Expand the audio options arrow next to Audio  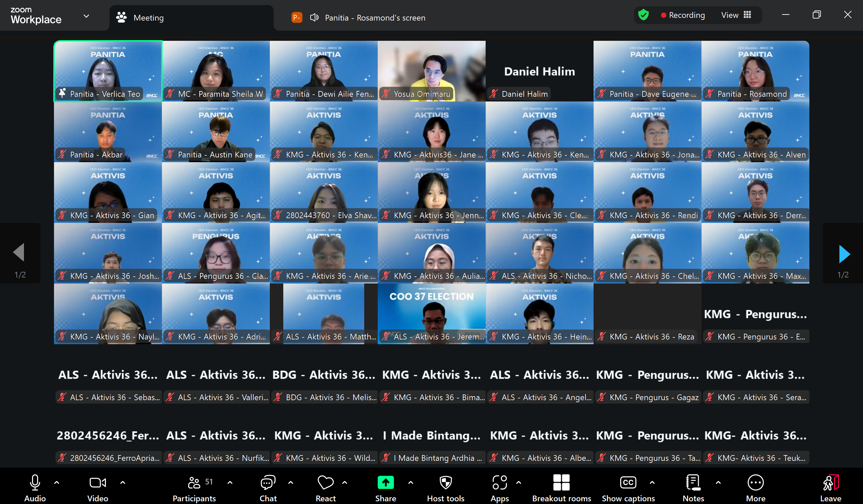coord(57,483)
